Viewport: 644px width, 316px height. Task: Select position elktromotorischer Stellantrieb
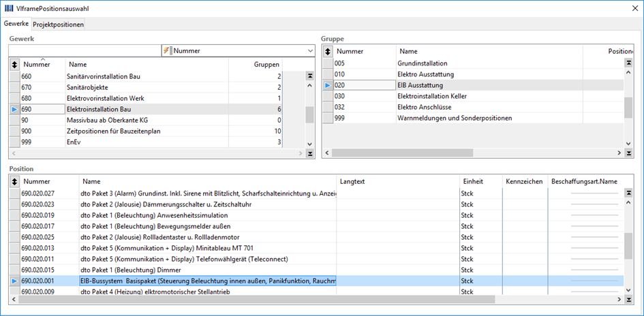tap(316, 291)
